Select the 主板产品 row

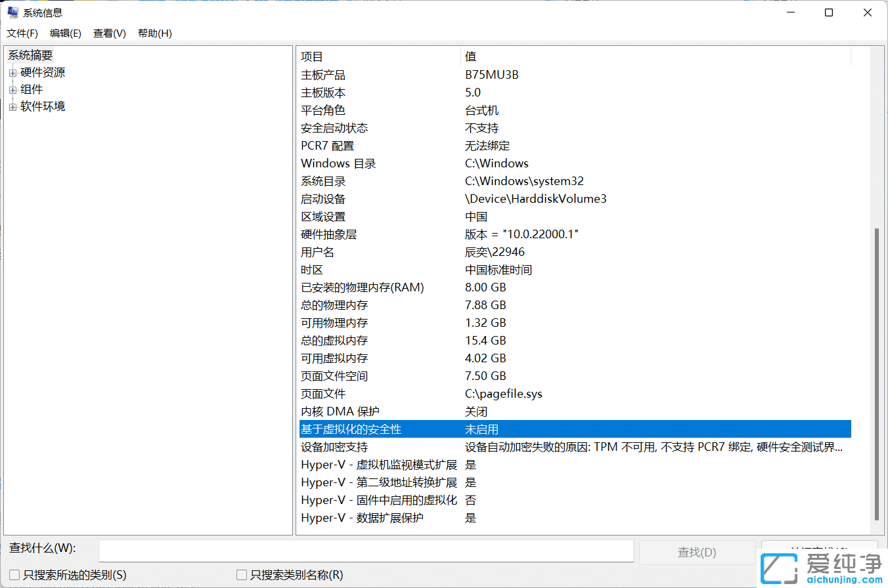click(x=575, y=75)
